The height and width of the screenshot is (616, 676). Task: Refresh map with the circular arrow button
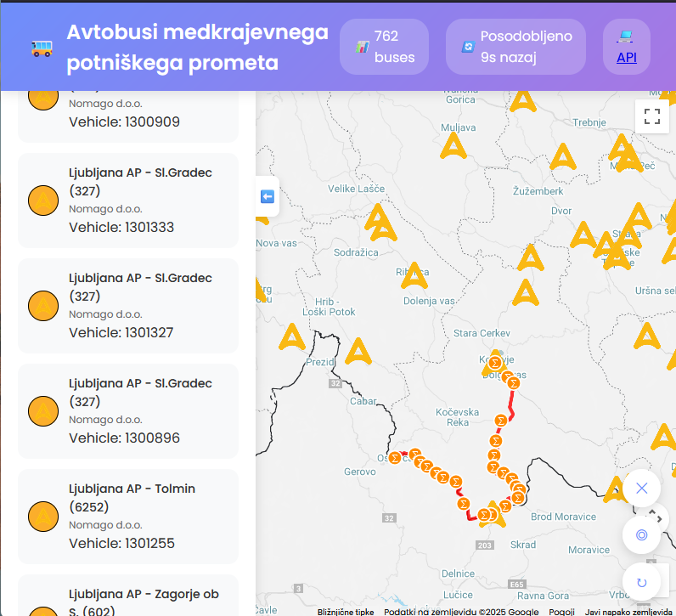tap(641, 582)
